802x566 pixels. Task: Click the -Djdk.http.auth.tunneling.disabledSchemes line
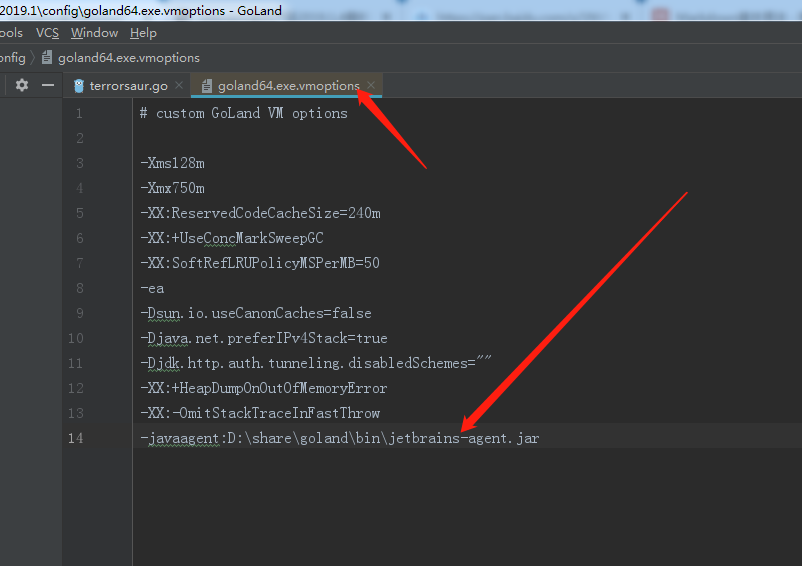(x=316, y=363)
